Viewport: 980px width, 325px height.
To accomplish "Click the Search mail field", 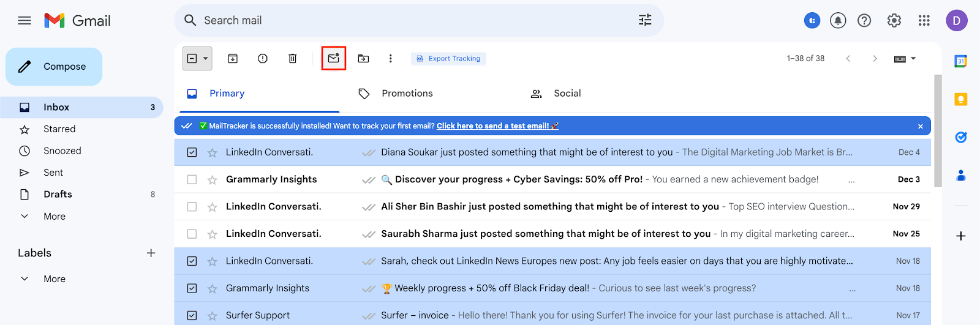I will [x=419, y=20].
